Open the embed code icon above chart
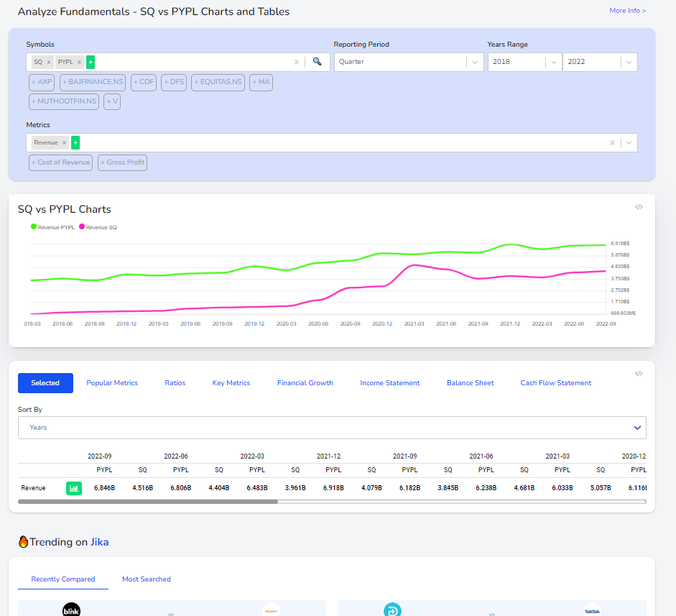Viewport: 676px width, 616px height. (x=639, y=207)
